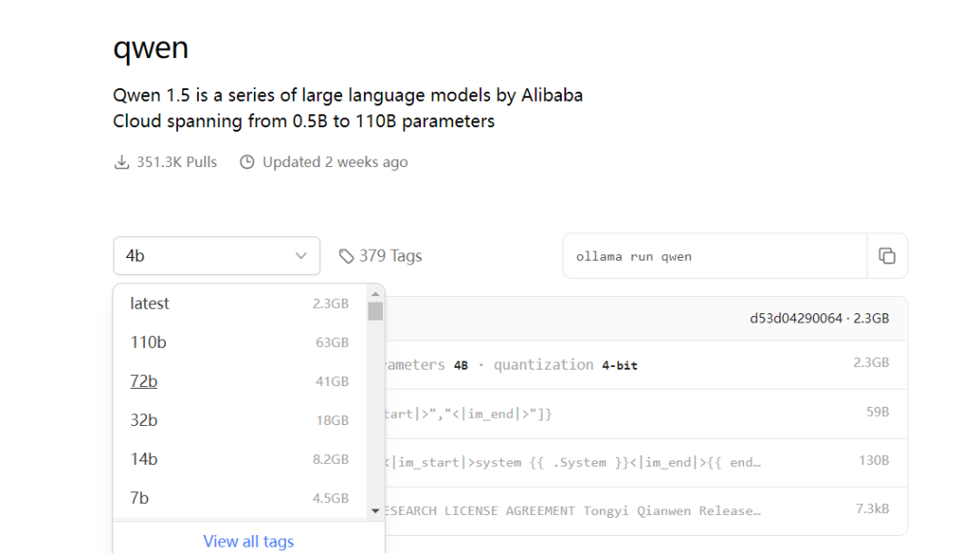
Task: Click the dropdown list scroll up arrow
Action: pos(375,294)
